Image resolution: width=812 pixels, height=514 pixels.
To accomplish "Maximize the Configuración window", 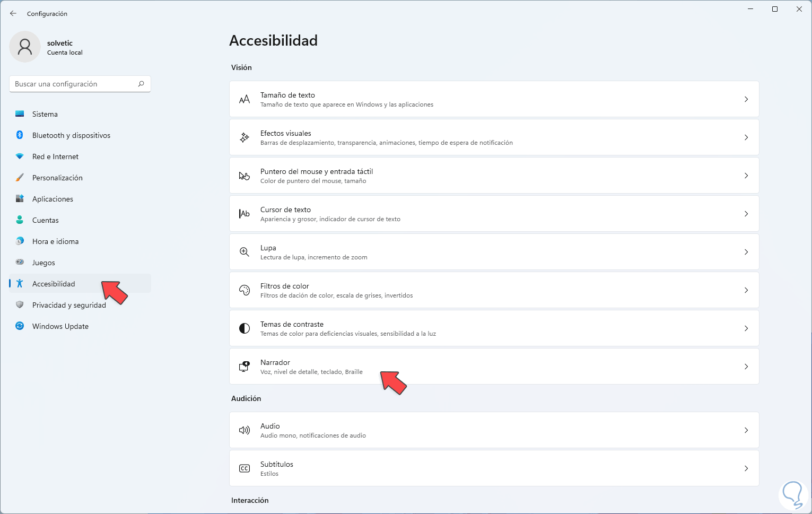I will [775, 9].
